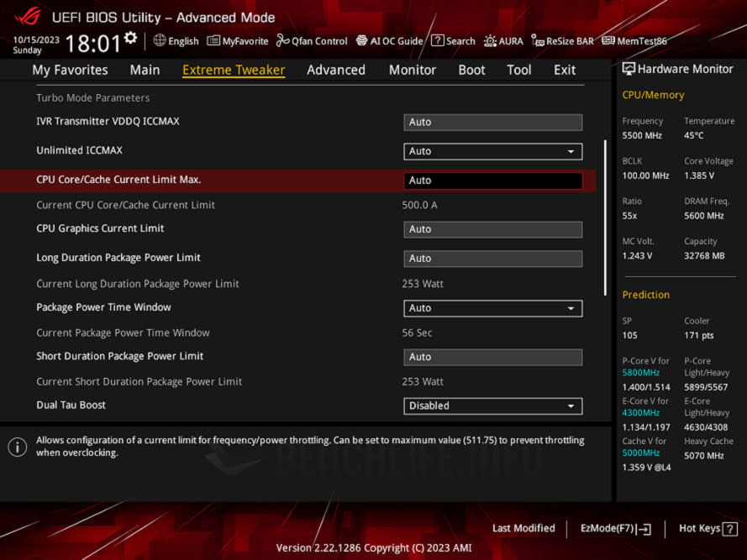
Task: Click Long Duration Package Power Limit field
Action: point(492,259)
